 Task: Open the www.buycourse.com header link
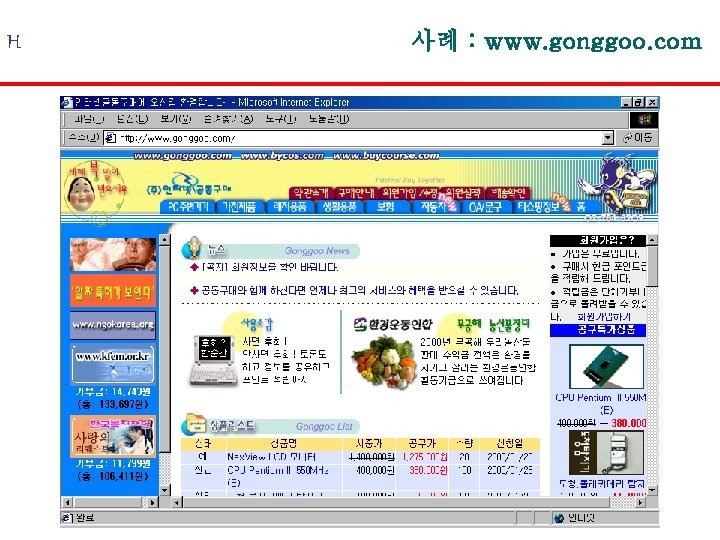coord(386,156)
